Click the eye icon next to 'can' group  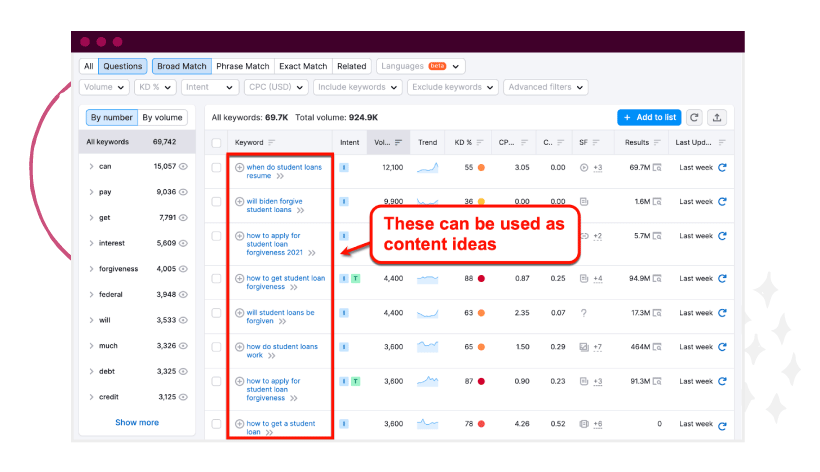pyautogui.click(x=183, y=166)
